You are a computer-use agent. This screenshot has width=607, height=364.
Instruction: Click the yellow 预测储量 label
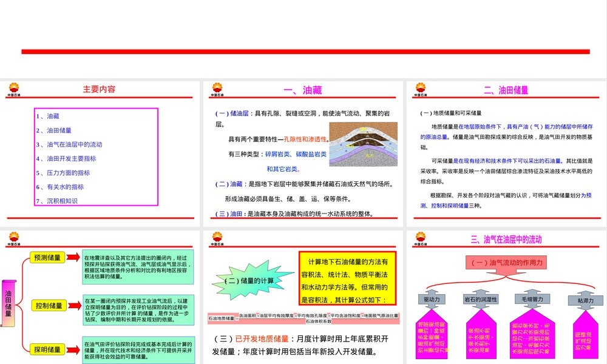(x=47, y=258)
